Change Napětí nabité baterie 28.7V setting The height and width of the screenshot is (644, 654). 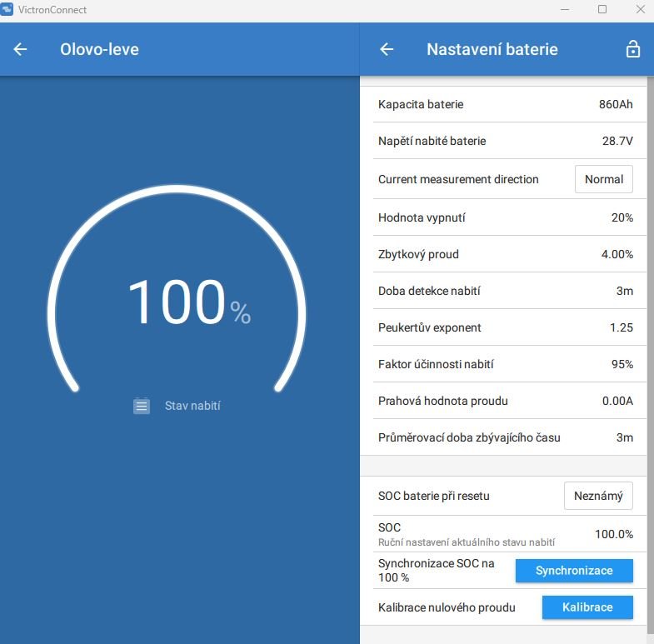pos(505,141)
